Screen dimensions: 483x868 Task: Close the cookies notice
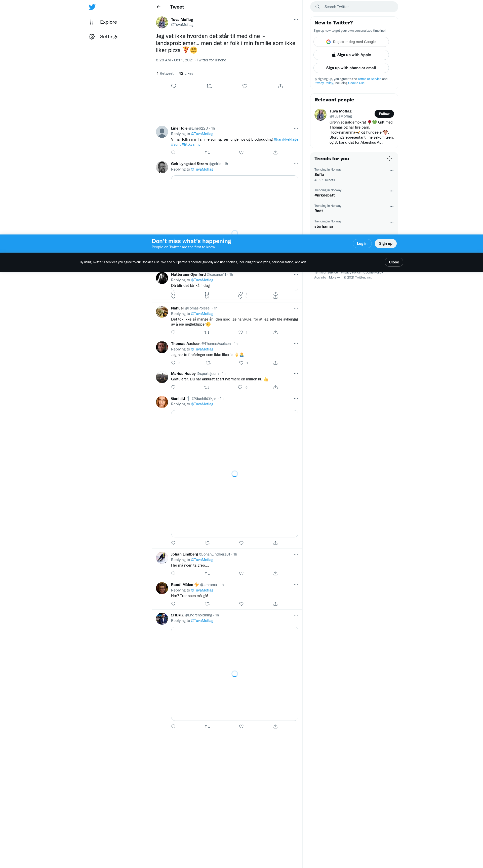(x=394, y=262)
